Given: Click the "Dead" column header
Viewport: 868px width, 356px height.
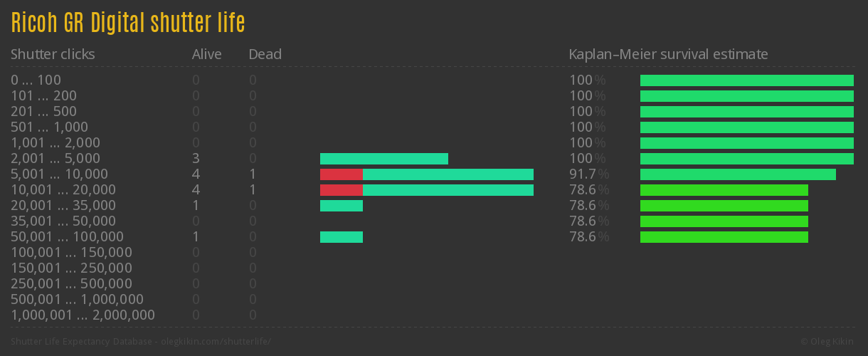Looking at the screenshot, I should [265, 54].
